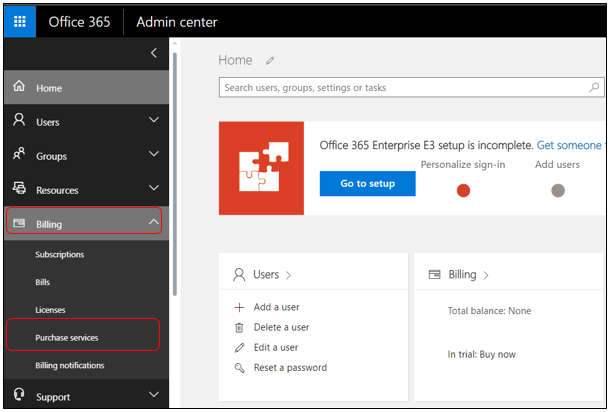
Task: Expand the Support menu chevron
Action: (x=154, y=394)
